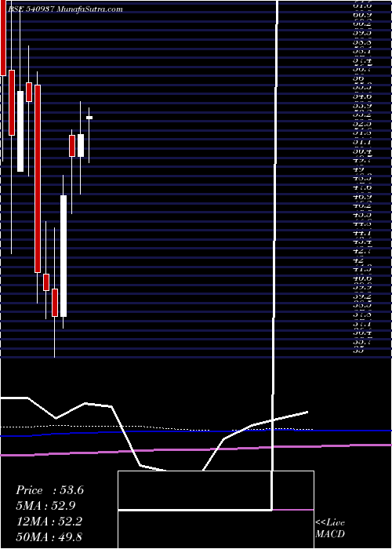Click the 60.9 price axis label
392x549 pixels.
click(362, 15)
